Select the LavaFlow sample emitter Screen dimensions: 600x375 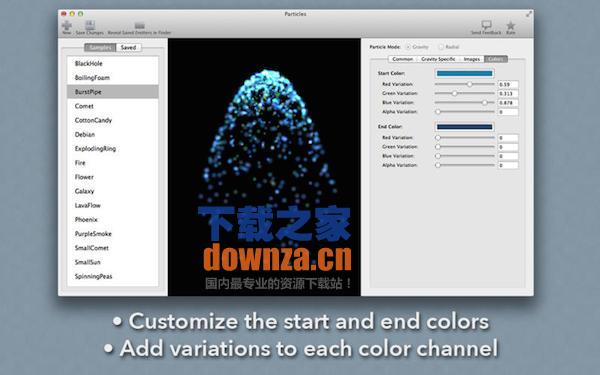113,205
